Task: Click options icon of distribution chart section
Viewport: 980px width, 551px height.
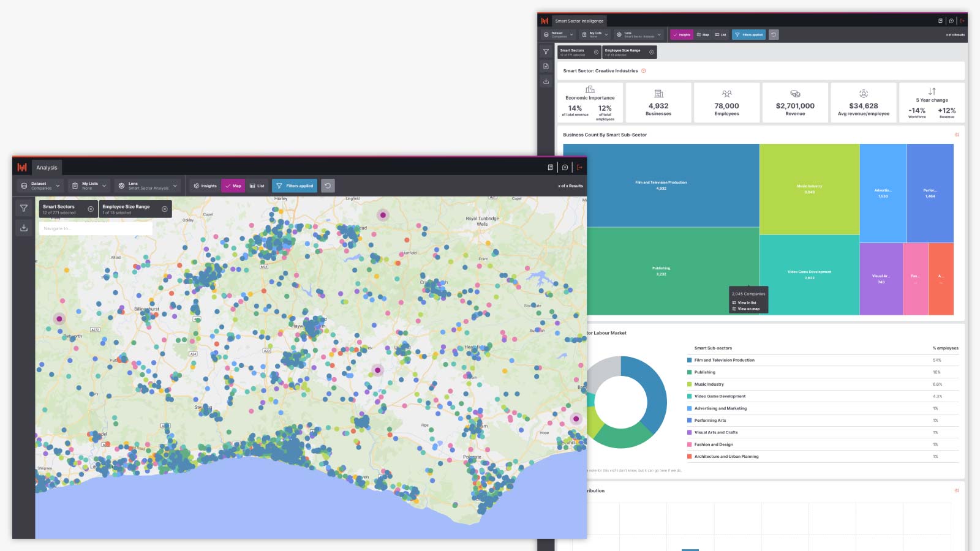Action: tap(956, 490)
